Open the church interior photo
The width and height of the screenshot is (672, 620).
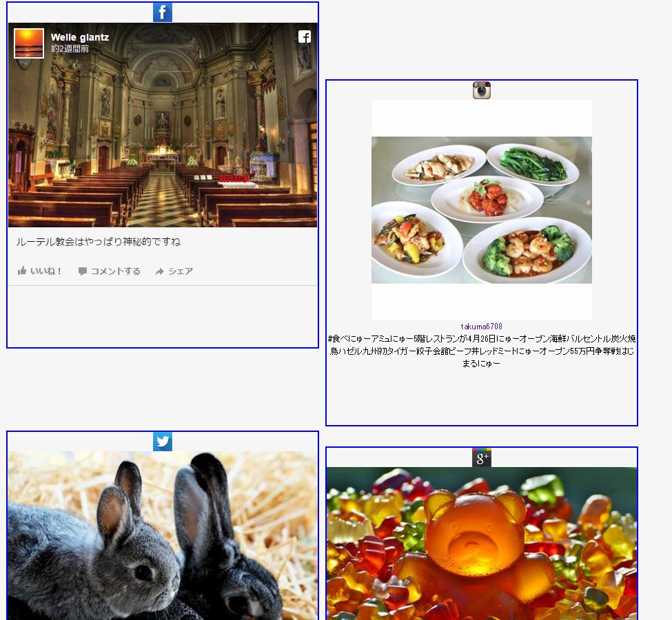click(162, 138)
